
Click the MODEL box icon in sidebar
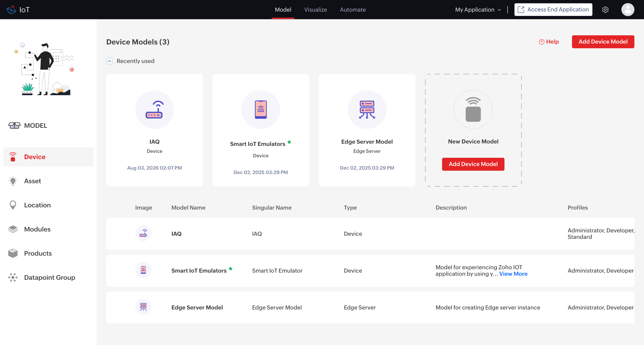14,125
